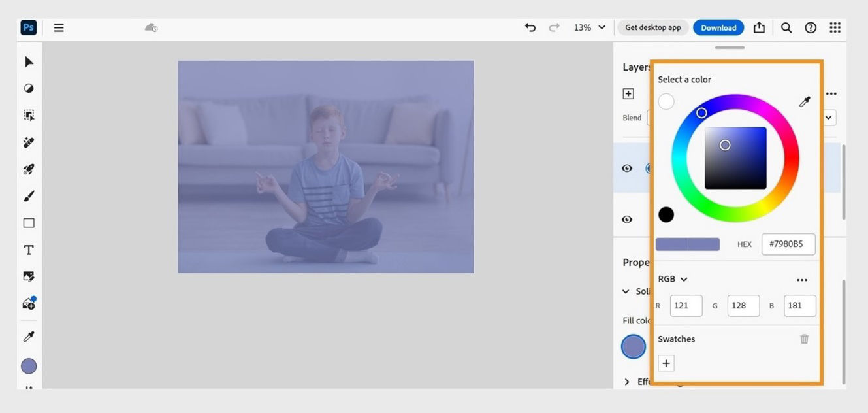Select the Rectangle shape tool
The width and height of the screenshot is (868, 413).
point(28,222)
